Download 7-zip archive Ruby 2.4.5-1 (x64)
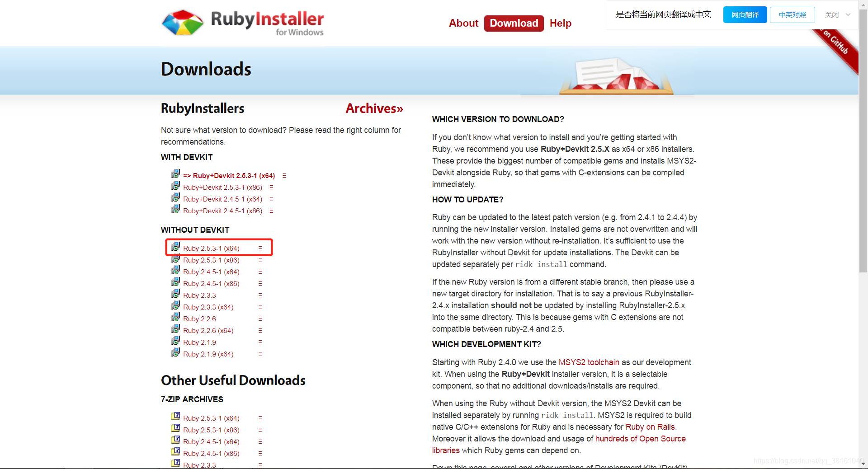Image resolution: width=868 pixels, height=469 pixels. tap(212, 442)
